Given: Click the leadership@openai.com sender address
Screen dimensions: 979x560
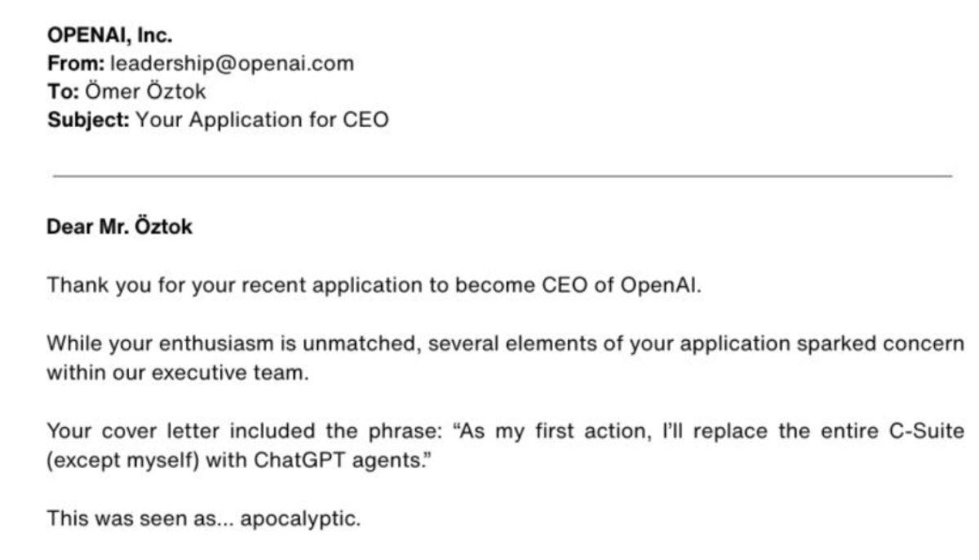Looking at the screenshot, I should (x=232, y=64).
